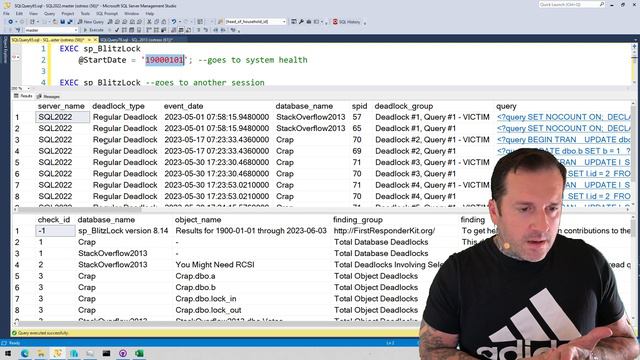Click the deadlock_type column header

coord(118,106)
